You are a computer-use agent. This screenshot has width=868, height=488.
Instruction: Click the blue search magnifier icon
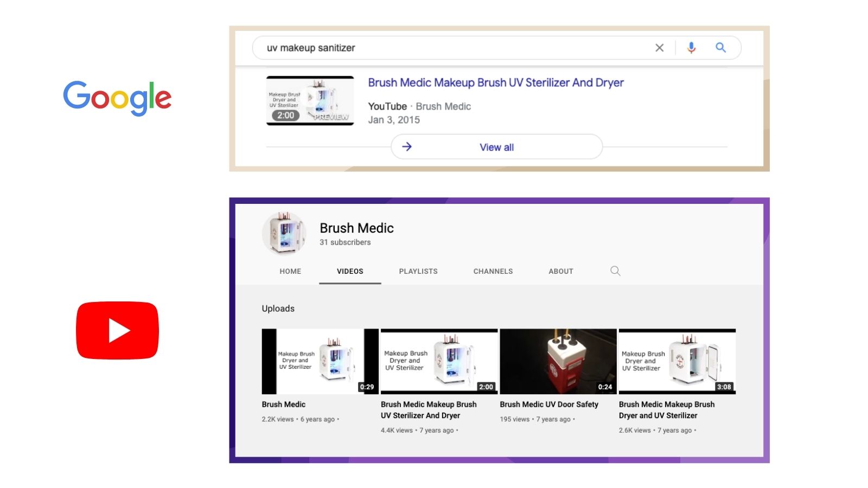[x=720, y=48]
